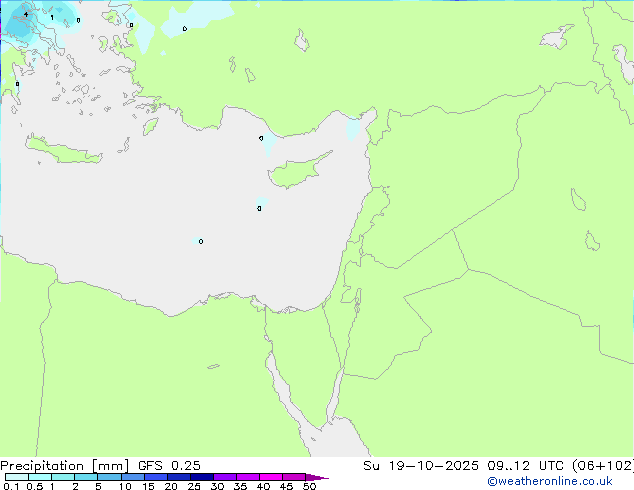Click the medium blue 10 mm legend swatch

coord(133,477)
